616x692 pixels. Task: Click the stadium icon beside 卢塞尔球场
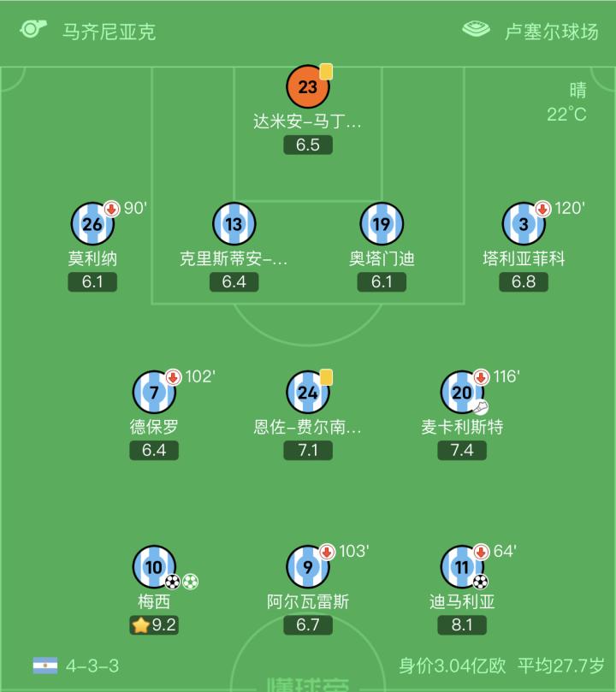477,30
